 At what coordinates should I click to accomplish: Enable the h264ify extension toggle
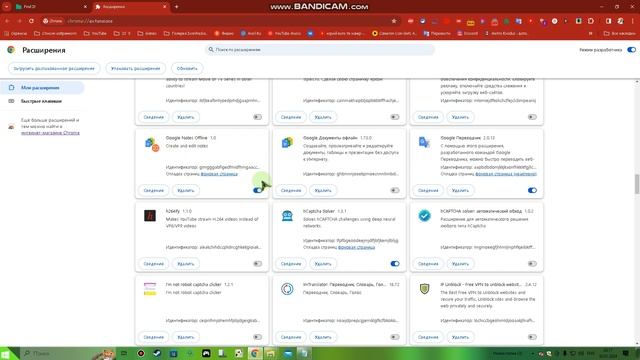[258, 264]
